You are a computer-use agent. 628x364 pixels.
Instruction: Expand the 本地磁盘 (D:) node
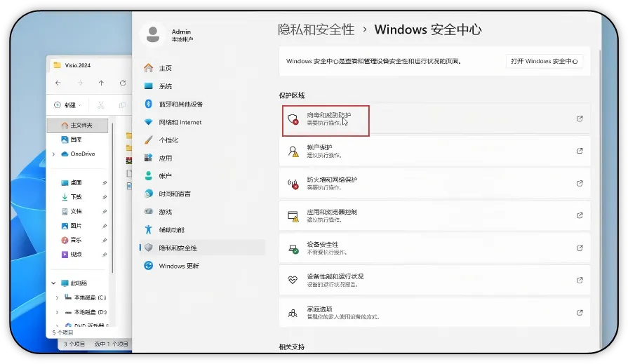pyautogui.click(x=57, y=312)
